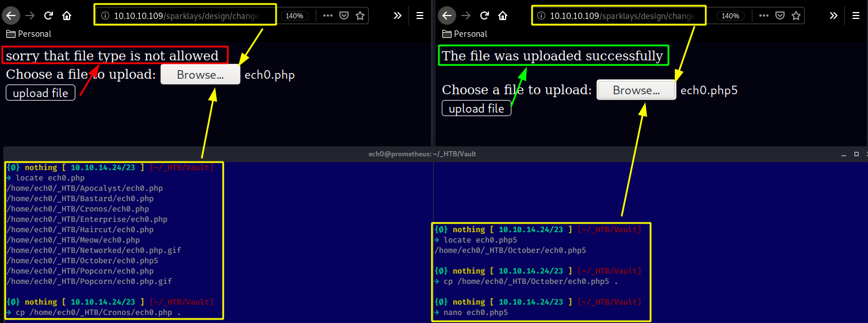868x323 pixels.
Task: Open Personal bookmarks folder in the 'uploaded successfully' browser
Action: tap(464, 34)
